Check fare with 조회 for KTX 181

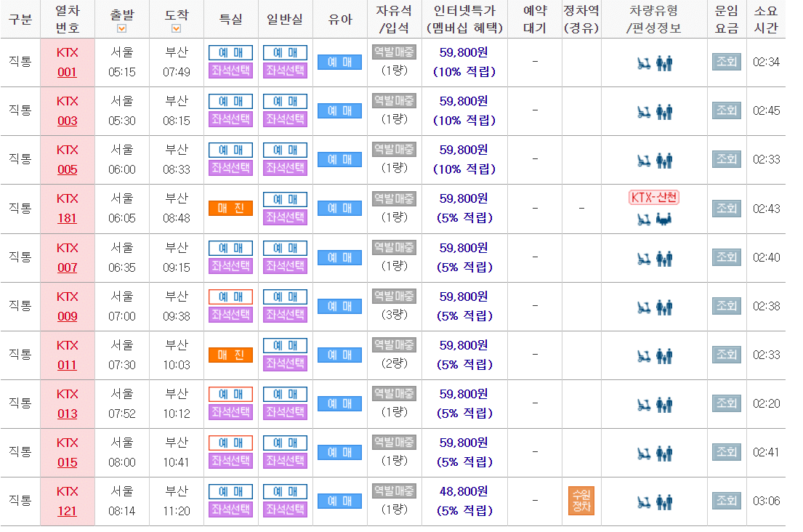click(726, 209)
